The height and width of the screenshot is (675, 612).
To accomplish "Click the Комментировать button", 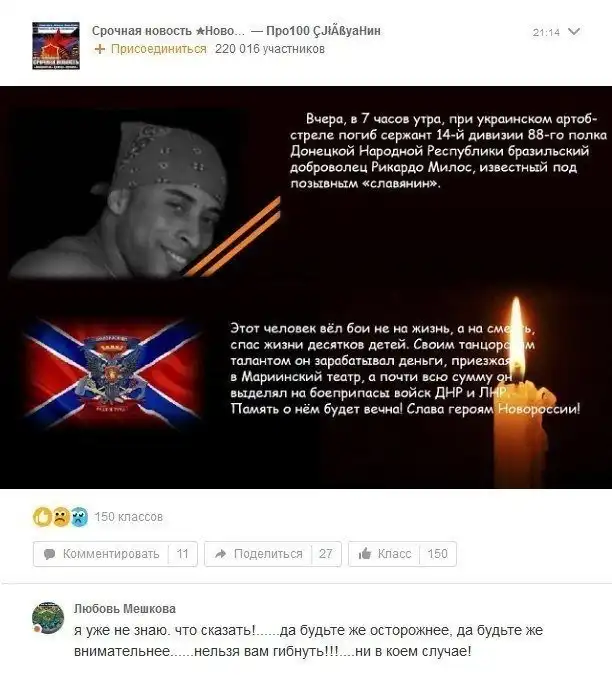I will point(115,554).
